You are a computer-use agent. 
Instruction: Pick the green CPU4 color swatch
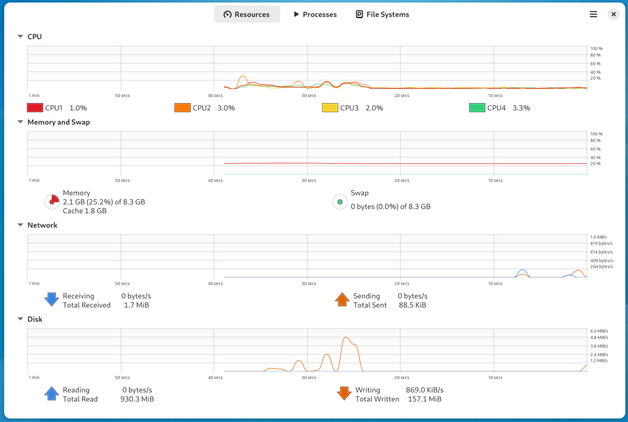[477, 108]
